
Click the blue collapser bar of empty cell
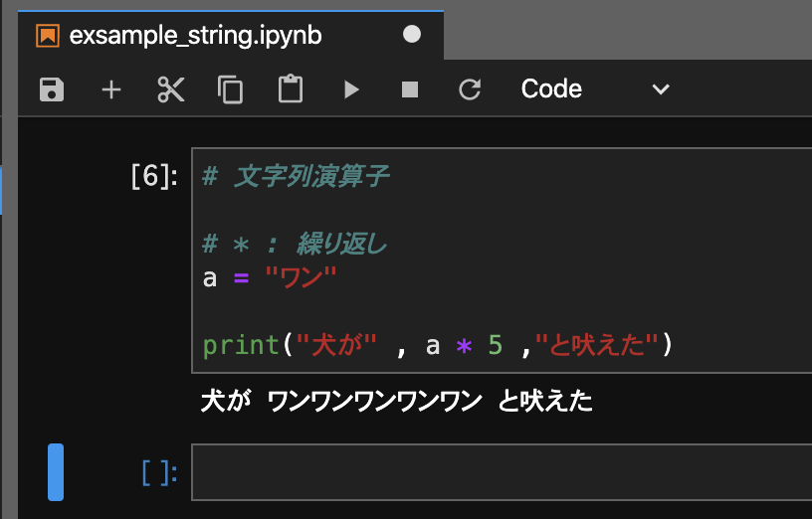click(x=56, y=472)
